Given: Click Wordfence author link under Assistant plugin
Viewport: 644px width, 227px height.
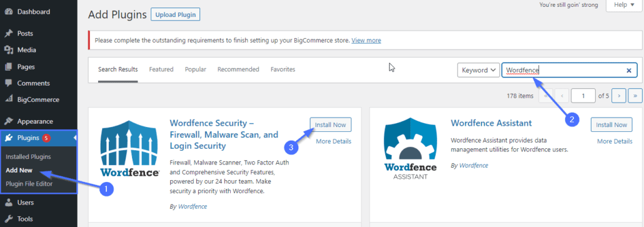Looking at the screenshot, I should pos(473,165).
